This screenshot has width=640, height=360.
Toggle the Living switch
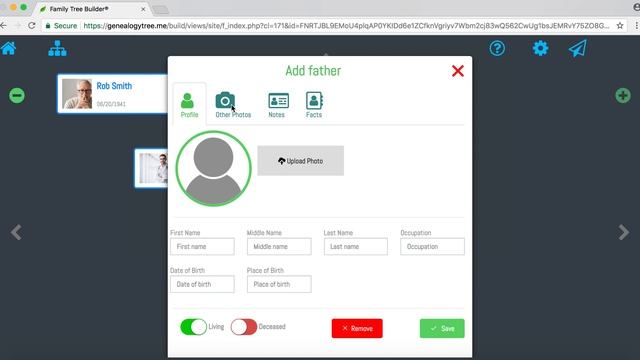pos(193,327)
